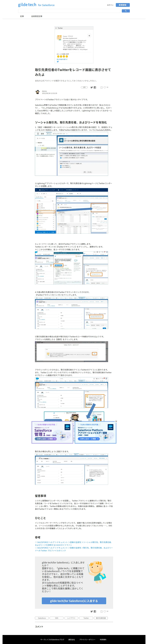The height and width of the screenshot is (644, 148).
Task: Open the プライバシーポリシー footer link
Action: tap(87, 639)
